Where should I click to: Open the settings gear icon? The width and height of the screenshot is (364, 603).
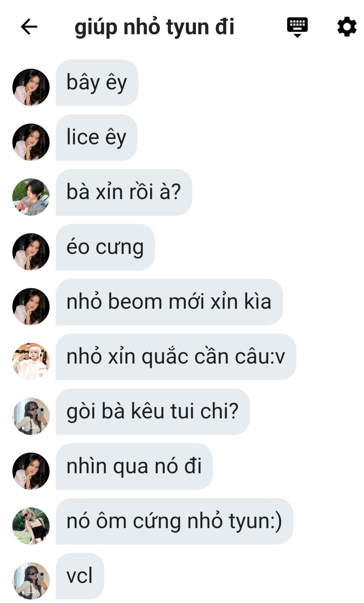[346, 27]
